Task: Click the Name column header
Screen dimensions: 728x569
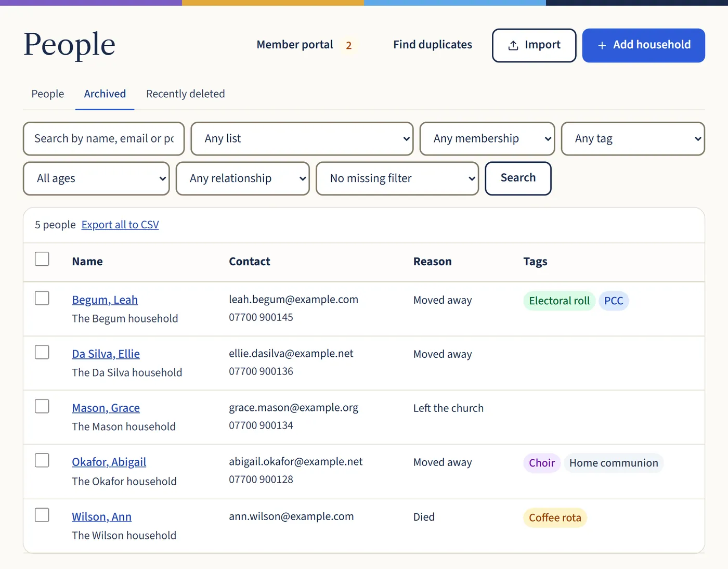Action: click(x=87, y=262)
